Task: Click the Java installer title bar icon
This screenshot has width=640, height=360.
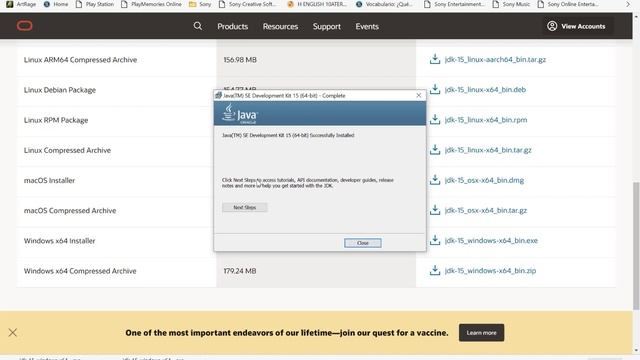Action: (x=218, y=96)
